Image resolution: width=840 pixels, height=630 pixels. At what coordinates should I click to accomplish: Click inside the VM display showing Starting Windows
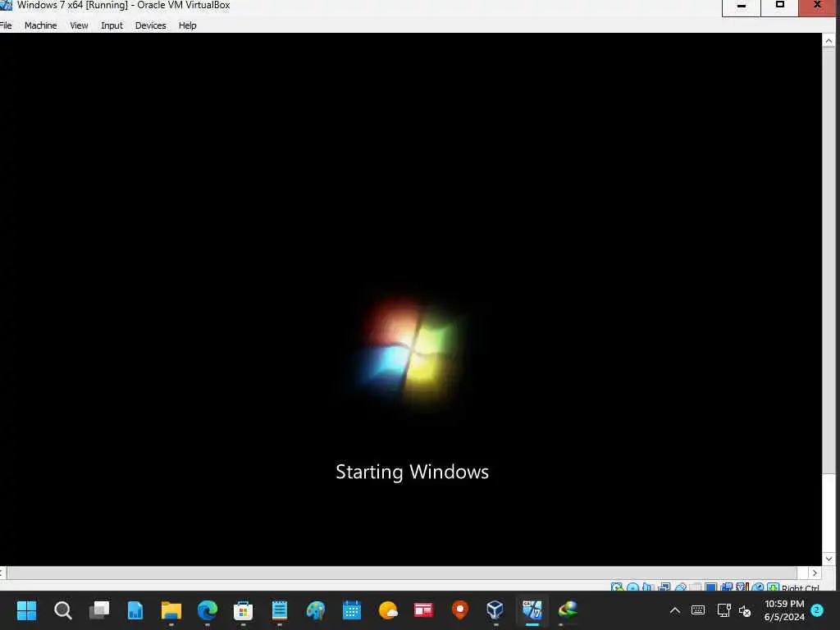tap(411, 299)
